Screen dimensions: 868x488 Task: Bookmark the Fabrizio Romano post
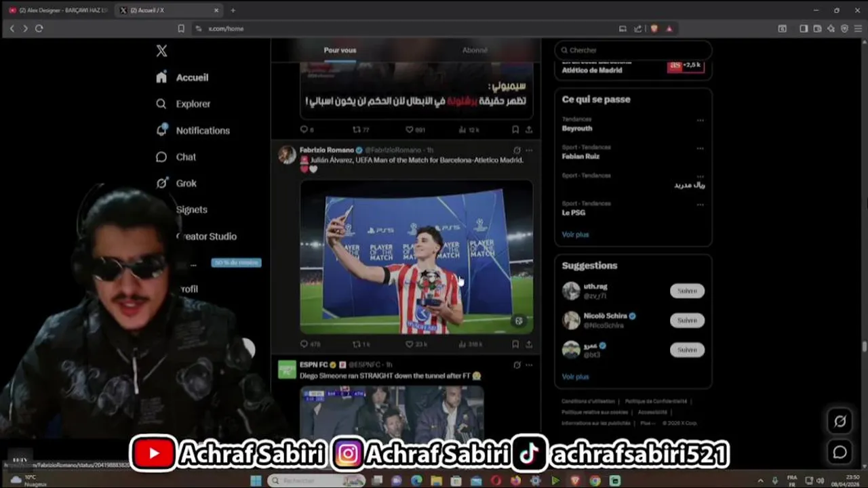coord(515,344)
